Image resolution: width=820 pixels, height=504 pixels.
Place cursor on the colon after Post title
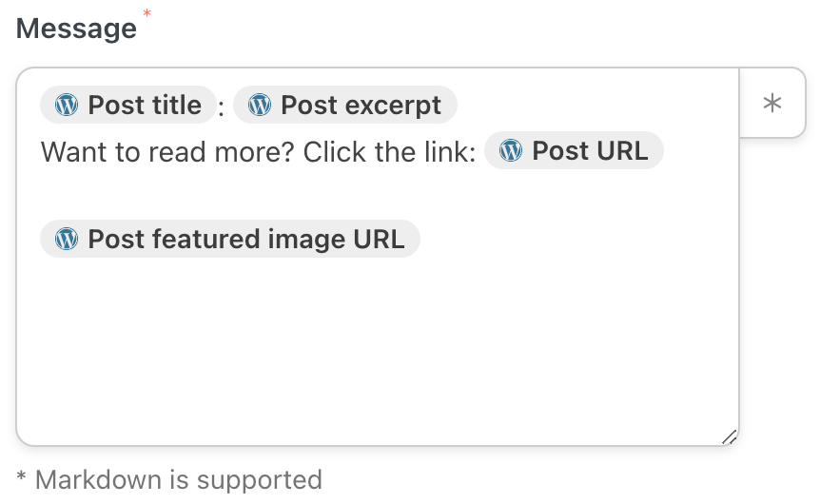222,107
